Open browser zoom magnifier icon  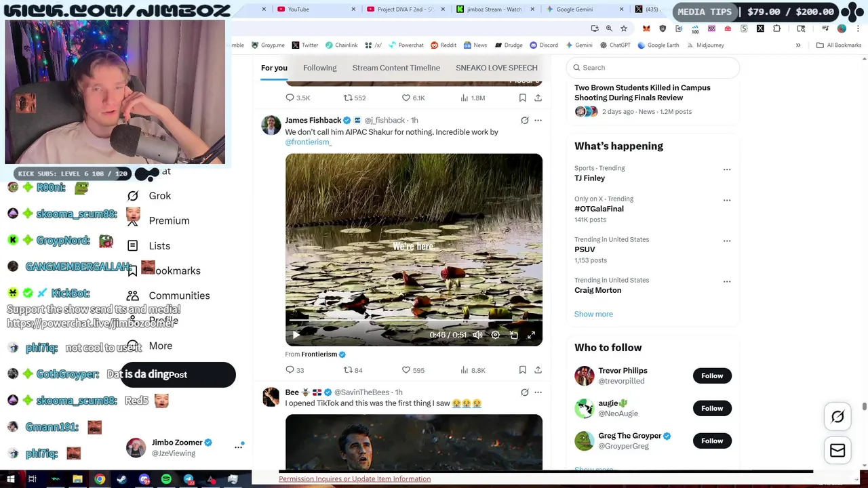click(609, 28)
